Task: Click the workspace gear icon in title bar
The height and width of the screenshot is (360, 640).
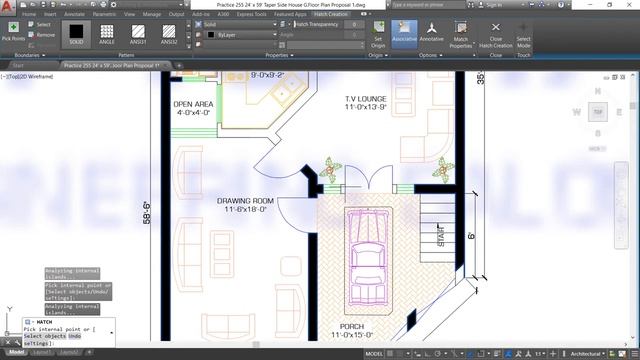Action: [x=114, y=4]
